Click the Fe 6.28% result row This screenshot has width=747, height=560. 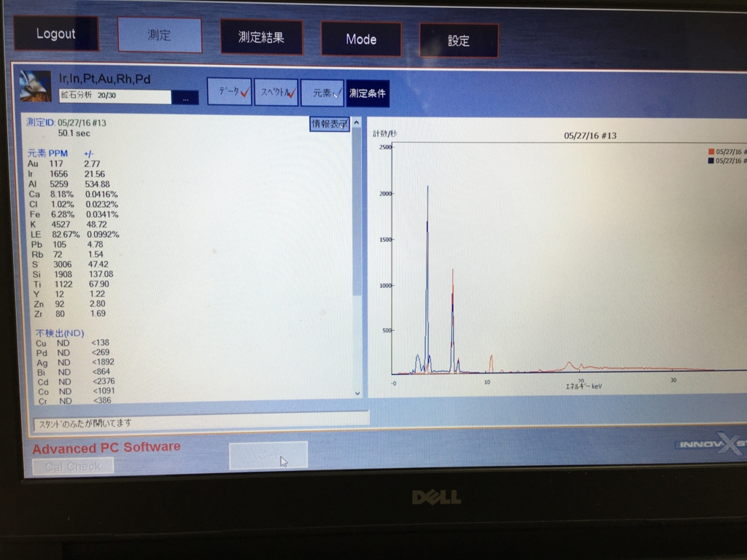[x=74, y=215]
